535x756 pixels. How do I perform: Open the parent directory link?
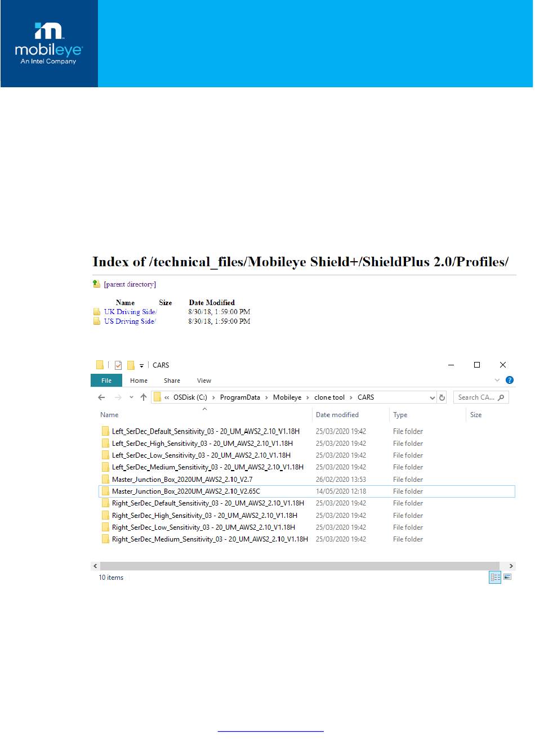click(x=130, y=284)
